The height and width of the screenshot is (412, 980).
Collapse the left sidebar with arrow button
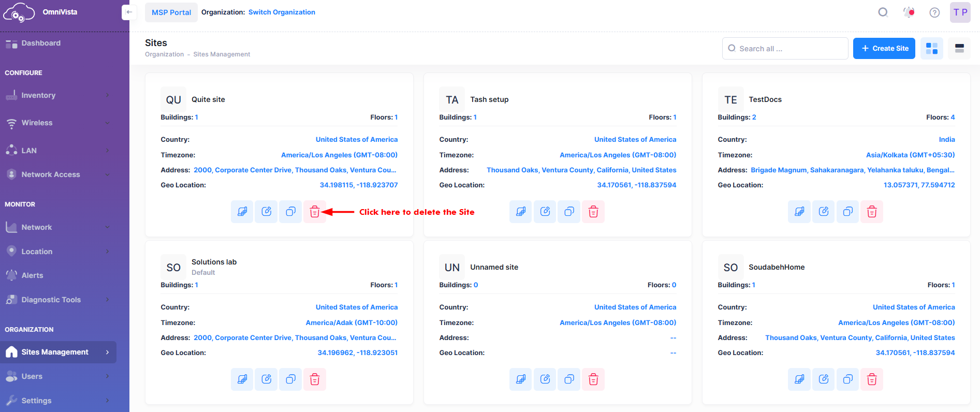(129, 12)
